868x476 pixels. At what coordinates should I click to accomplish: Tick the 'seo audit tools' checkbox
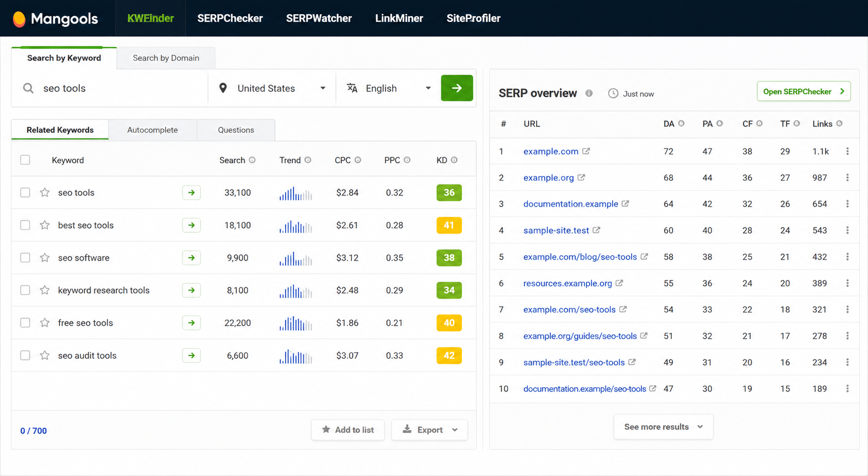(x=25, y=356)
